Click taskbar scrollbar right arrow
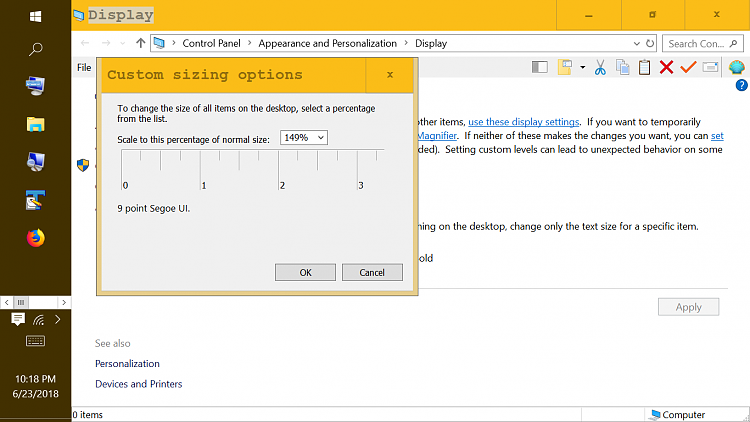 (64, 302)
